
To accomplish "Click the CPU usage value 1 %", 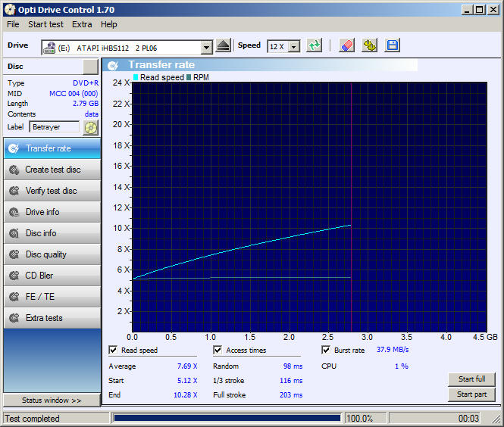I will tap(402, 366).
